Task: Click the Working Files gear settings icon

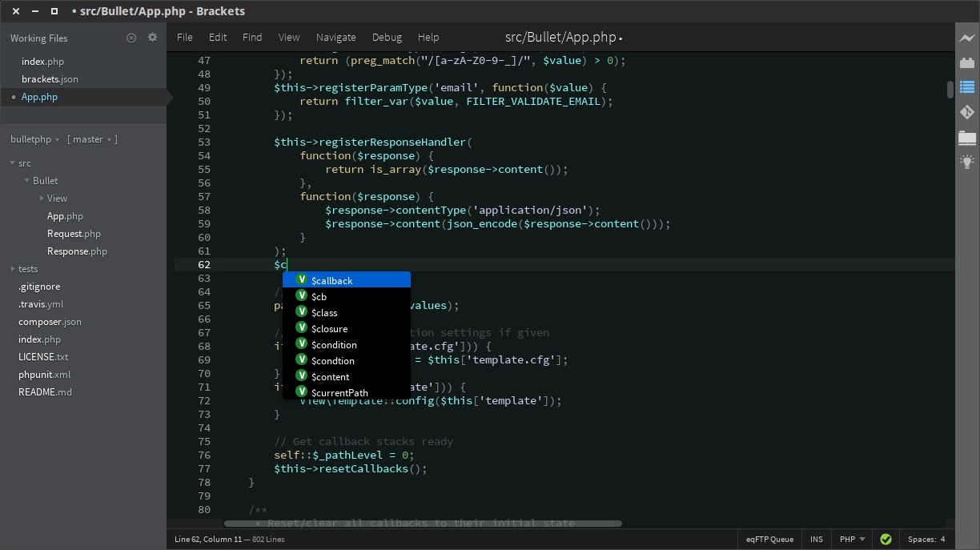Action: pyautogui.click(x=152, y=38)
